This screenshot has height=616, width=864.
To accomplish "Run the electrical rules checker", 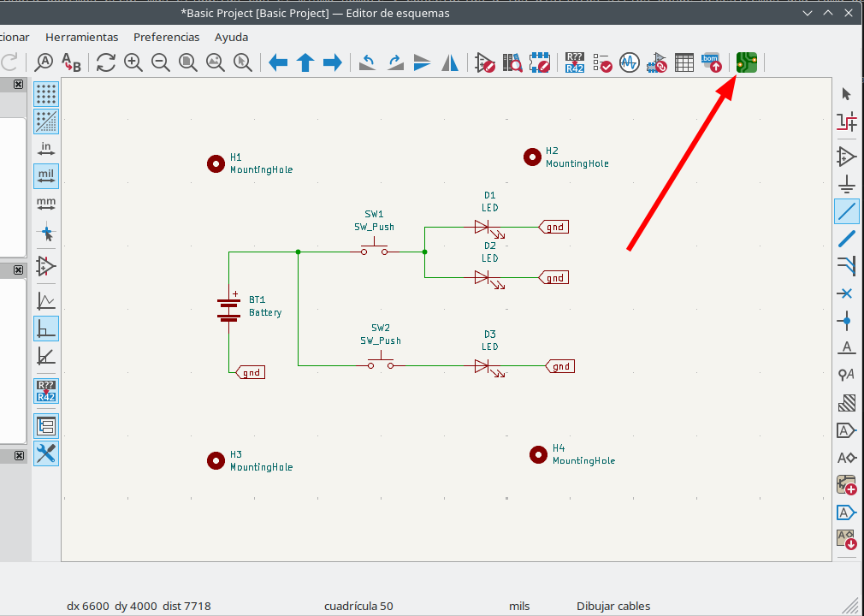I will [x=603, y=62].
